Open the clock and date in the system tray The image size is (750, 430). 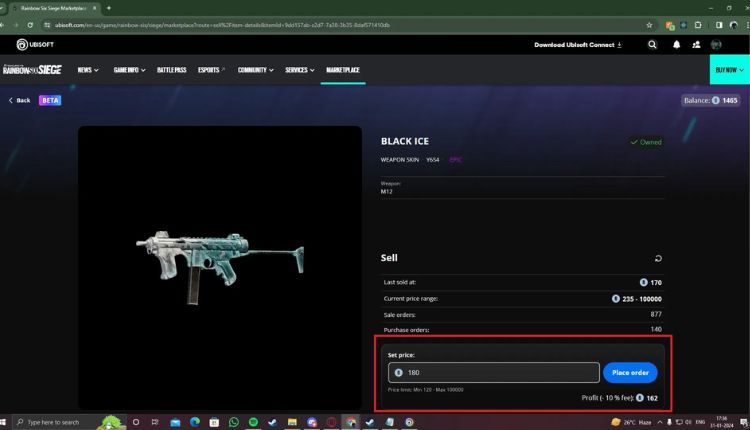(722, 422)
